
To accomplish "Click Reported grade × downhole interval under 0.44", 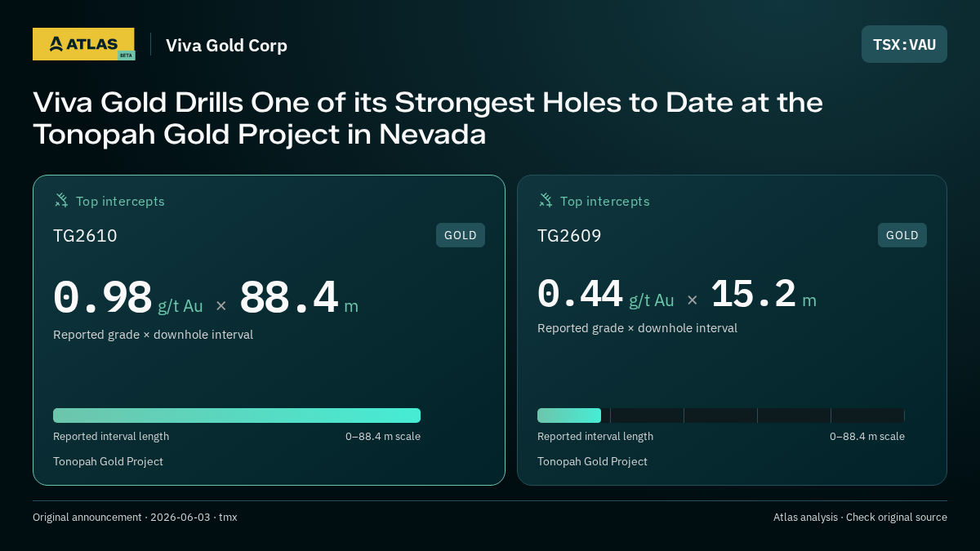I will [637, 328].
